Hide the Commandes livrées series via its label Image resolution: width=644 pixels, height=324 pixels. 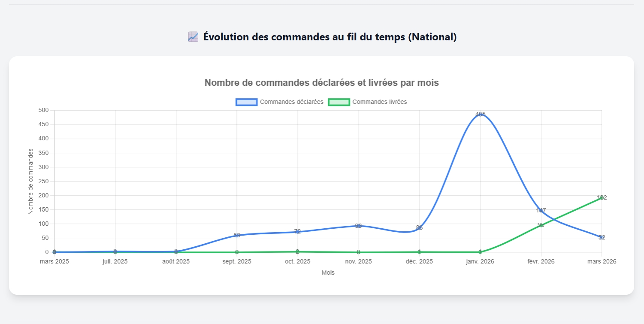[x=379, y=102]
